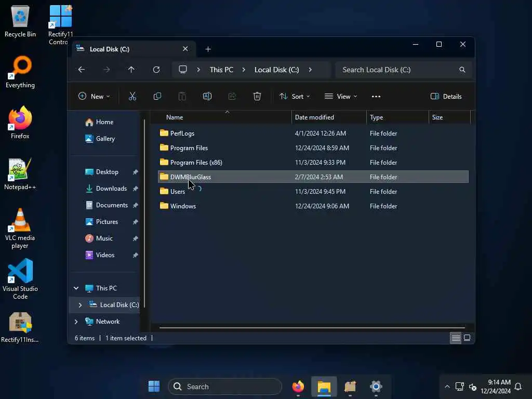Click the PC monitor icon in address bar

point(182,70)
